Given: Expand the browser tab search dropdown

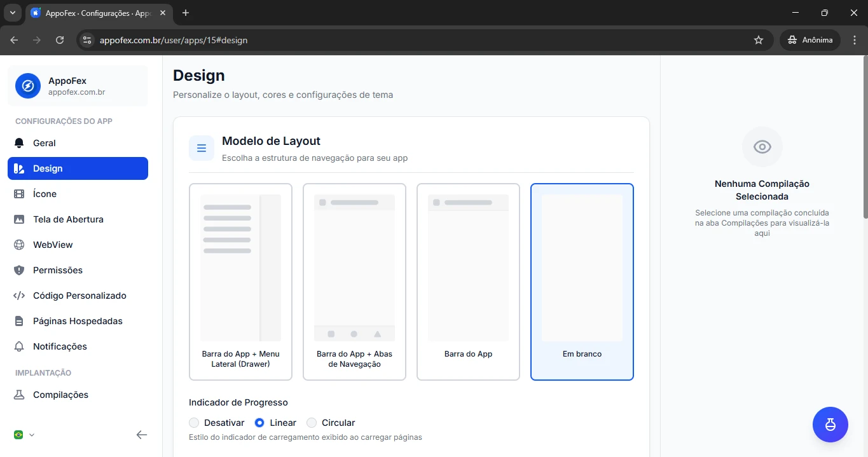Looking at the screenshot, I should pyautogui.click(x=12, y=13).
